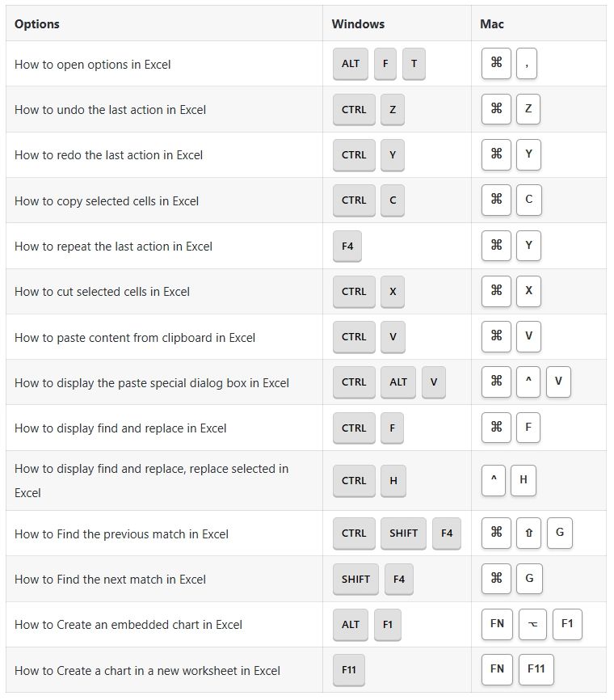Select the Windows column header
The image size is (614, 700).
(358, 24)
